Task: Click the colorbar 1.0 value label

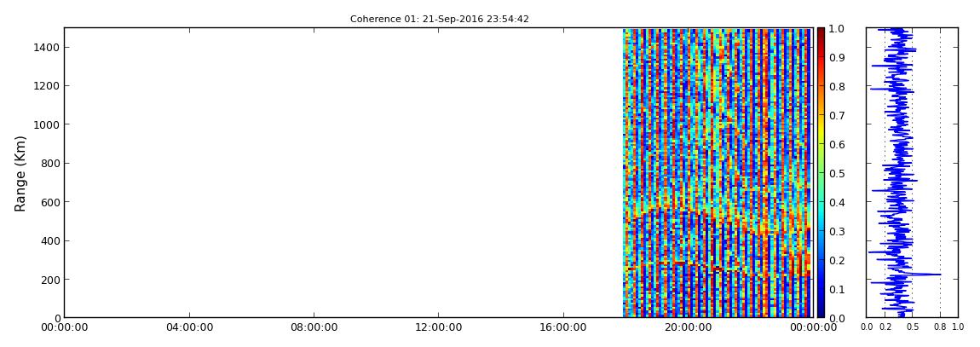Action: 837,29
